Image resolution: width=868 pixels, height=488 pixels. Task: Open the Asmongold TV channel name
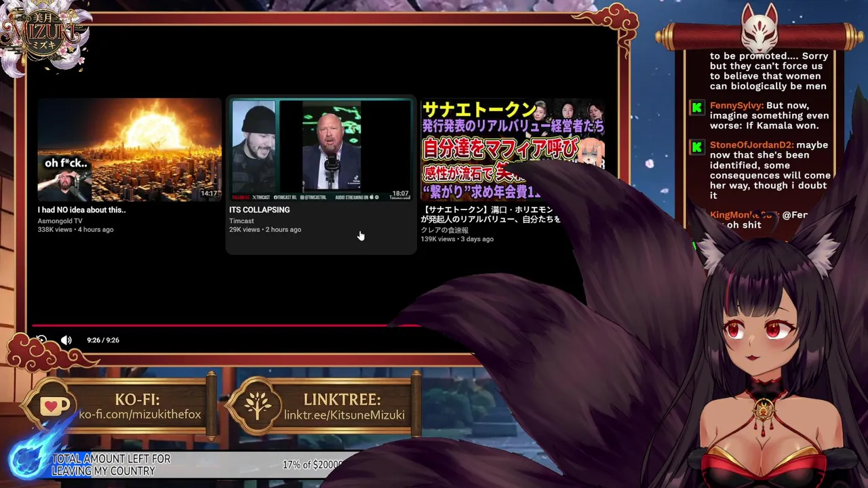pos(60,221)
